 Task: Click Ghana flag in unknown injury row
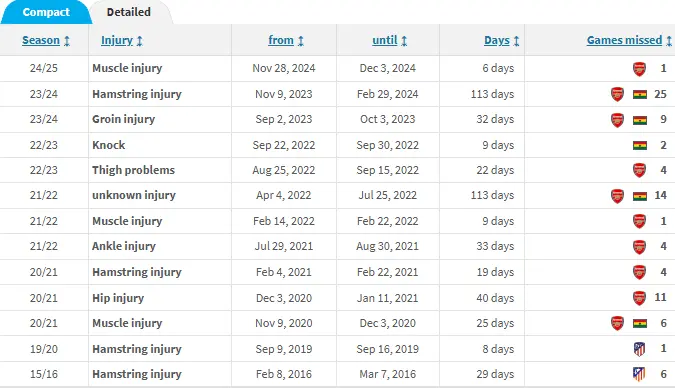pos(640,196)
